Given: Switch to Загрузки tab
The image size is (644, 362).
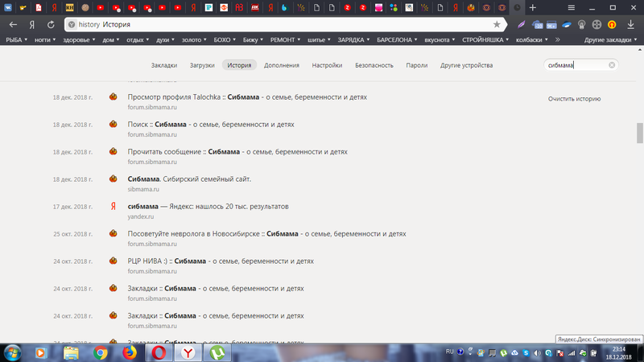Looking at the screenshot, I should point(202,65).
